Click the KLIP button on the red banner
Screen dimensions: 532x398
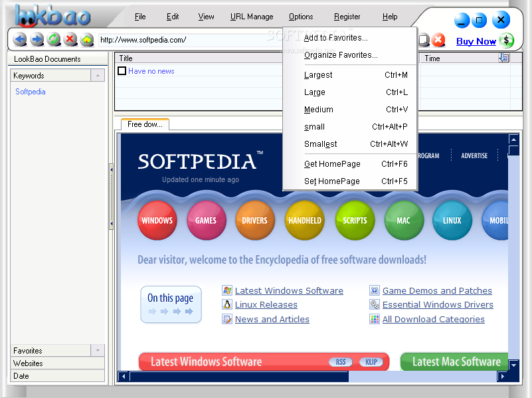[x=371, y=362]
